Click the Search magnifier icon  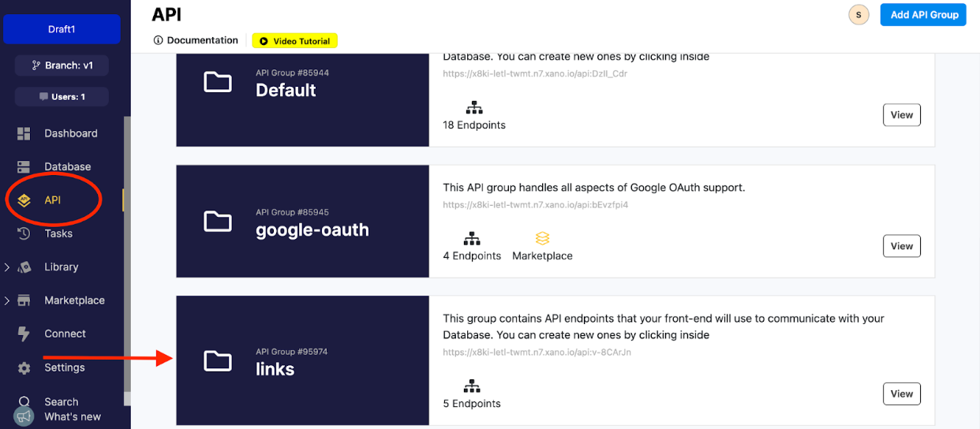pyautogui.click(x=24, y=402)
